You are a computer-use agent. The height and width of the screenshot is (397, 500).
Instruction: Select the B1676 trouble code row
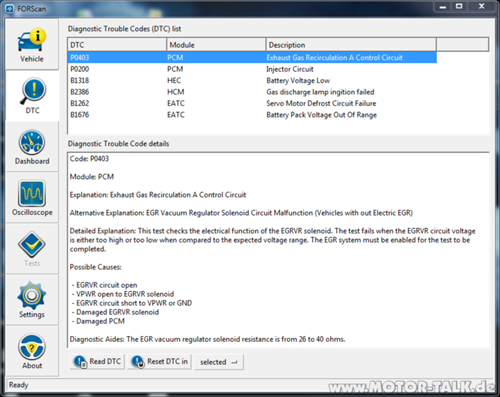point(252,115)
